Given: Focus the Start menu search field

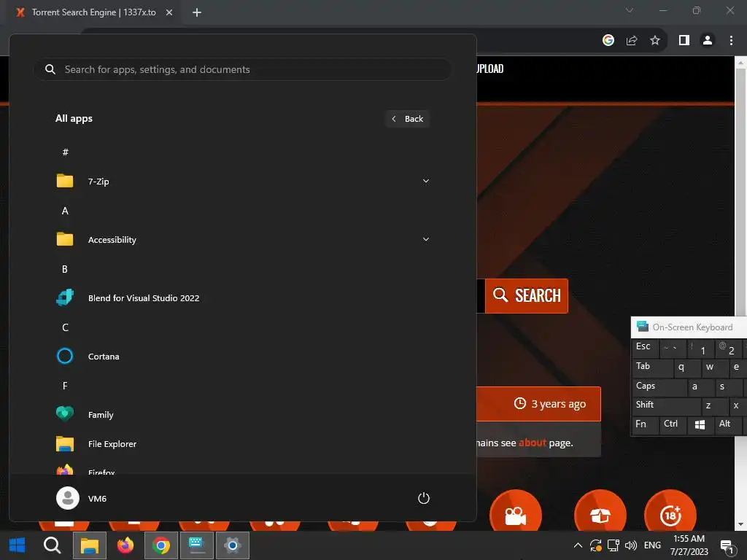Looking at the screenshot, I should [242, 69].
